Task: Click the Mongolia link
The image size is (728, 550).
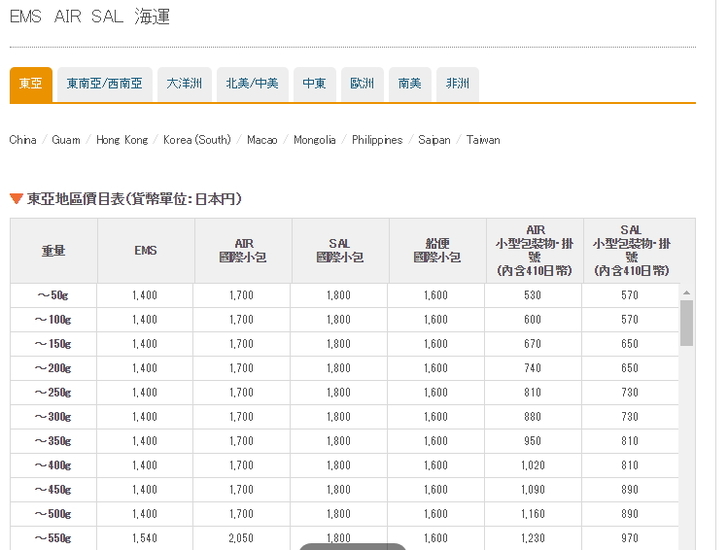Action: coord(314,140)
